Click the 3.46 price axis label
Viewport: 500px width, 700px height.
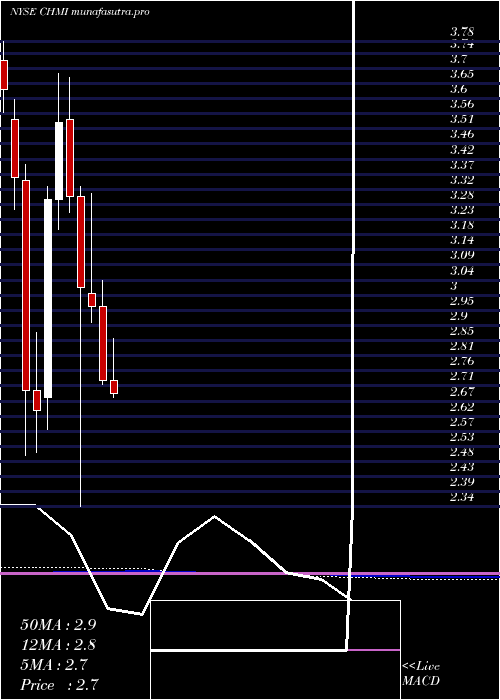tap(462, 134)
